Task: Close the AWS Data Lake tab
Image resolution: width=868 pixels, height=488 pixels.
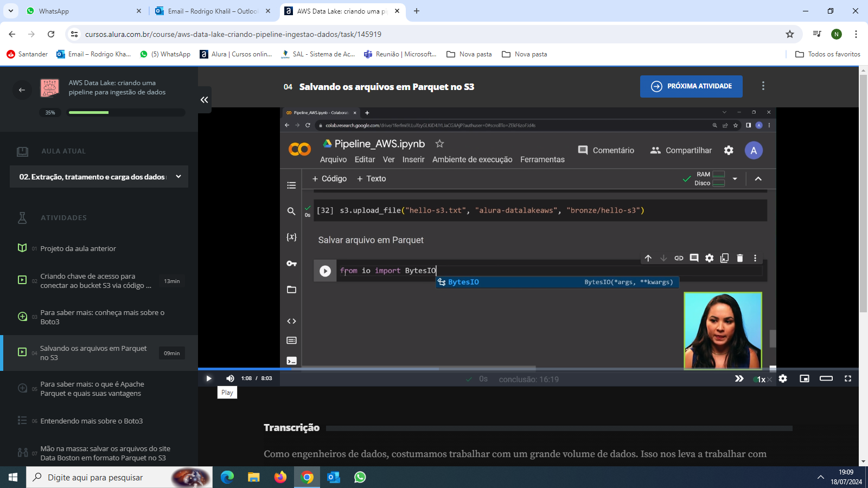Action: 397,11
